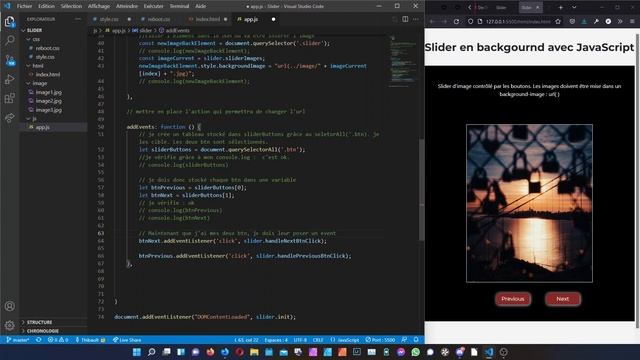The width and height of the screenshot is (640, 360).
Task: Click the Previous button on the slider page
Action: click(513, 299)
